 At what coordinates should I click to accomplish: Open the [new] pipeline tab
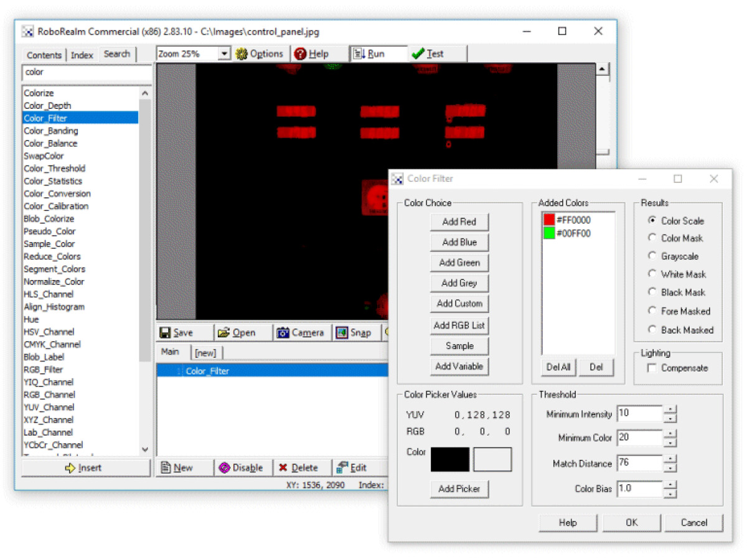tap(205, 353)
